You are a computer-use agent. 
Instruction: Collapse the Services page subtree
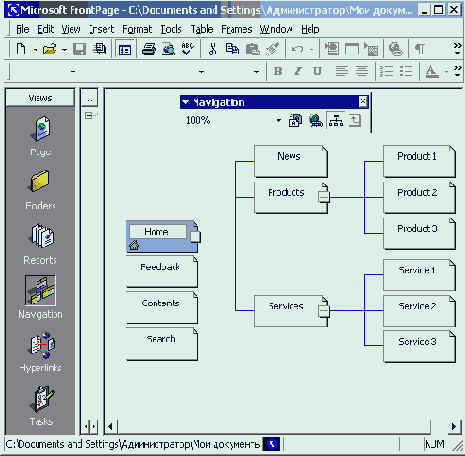tap(323, 311)
